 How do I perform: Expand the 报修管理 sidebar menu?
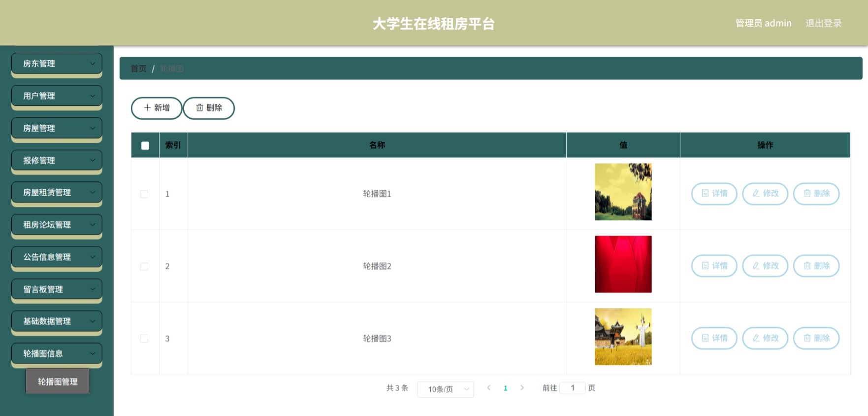pyautogui.click(x=57, y=160)
